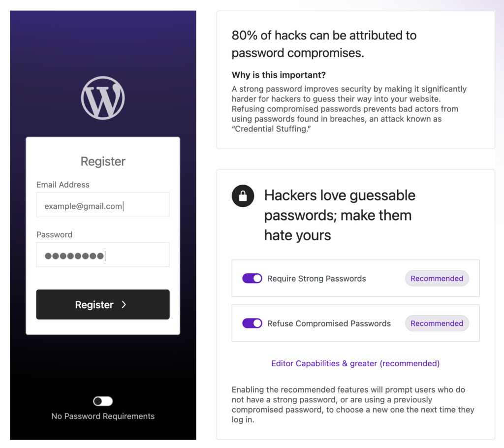Click the Password label above the field

[x=54, y=234]
